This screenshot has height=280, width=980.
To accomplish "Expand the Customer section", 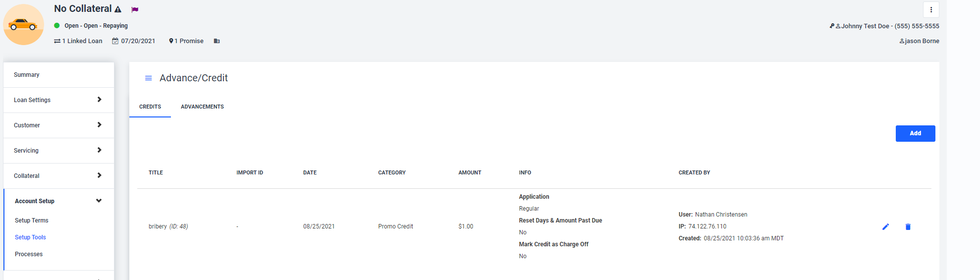I will click(58, 125).
